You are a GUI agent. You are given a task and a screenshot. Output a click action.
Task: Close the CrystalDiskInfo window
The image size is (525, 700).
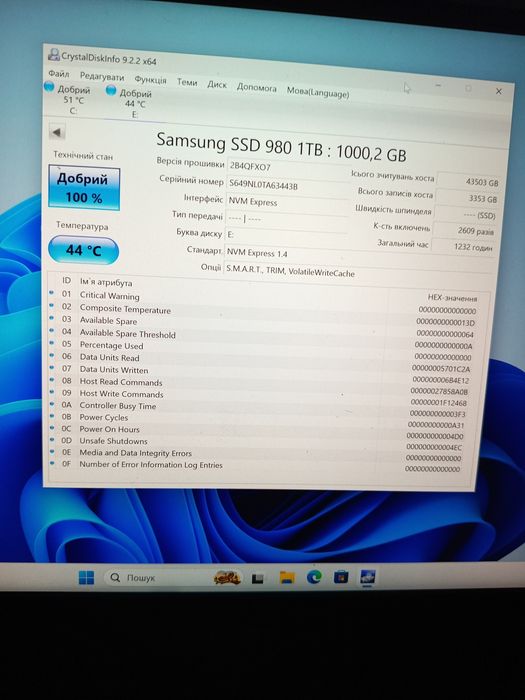pos(499,91)
